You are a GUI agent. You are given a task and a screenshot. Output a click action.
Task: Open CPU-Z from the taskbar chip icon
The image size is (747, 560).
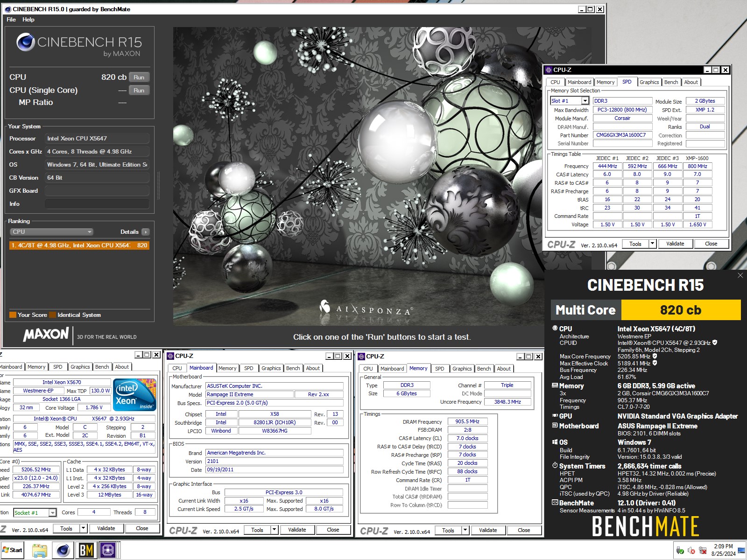(x=108, y=551)
